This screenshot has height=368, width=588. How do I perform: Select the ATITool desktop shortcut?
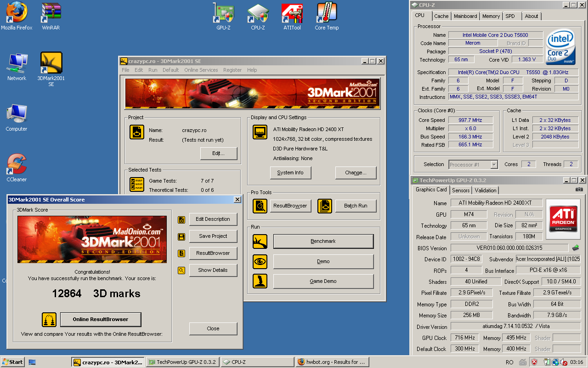point(292,16)
